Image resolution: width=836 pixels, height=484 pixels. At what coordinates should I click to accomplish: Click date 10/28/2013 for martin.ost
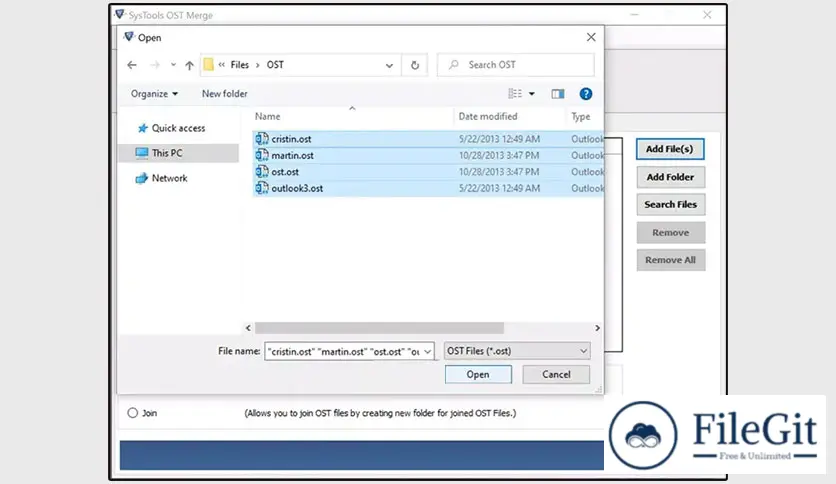(499, 155)
